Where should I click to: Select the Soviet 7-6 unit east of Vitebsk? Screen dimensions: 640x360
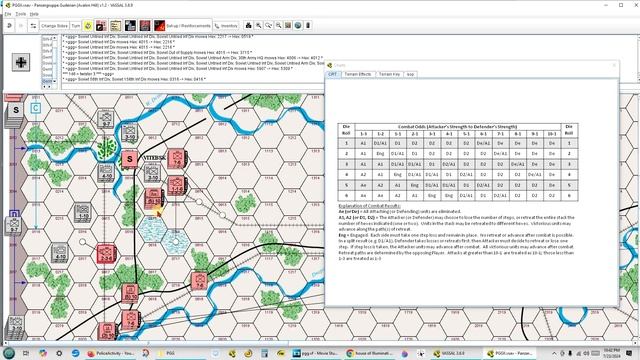coord(177,158)
